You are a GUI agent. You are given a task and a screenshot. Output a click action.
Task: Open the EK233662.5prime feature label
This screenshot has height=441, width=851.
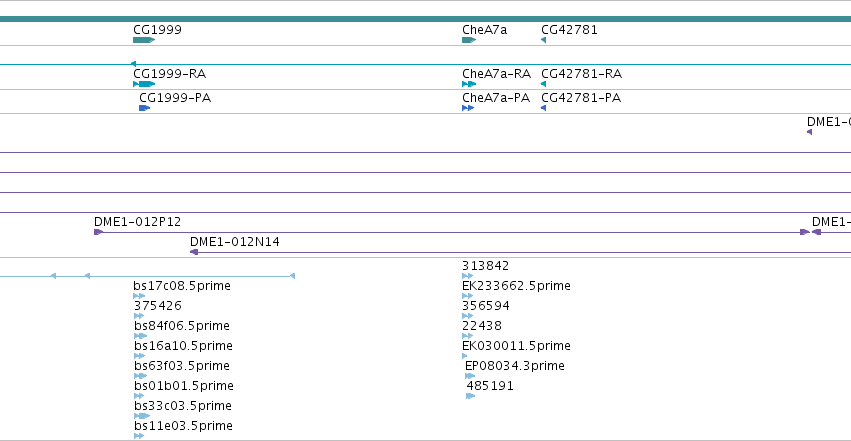[x=516, y=286]
